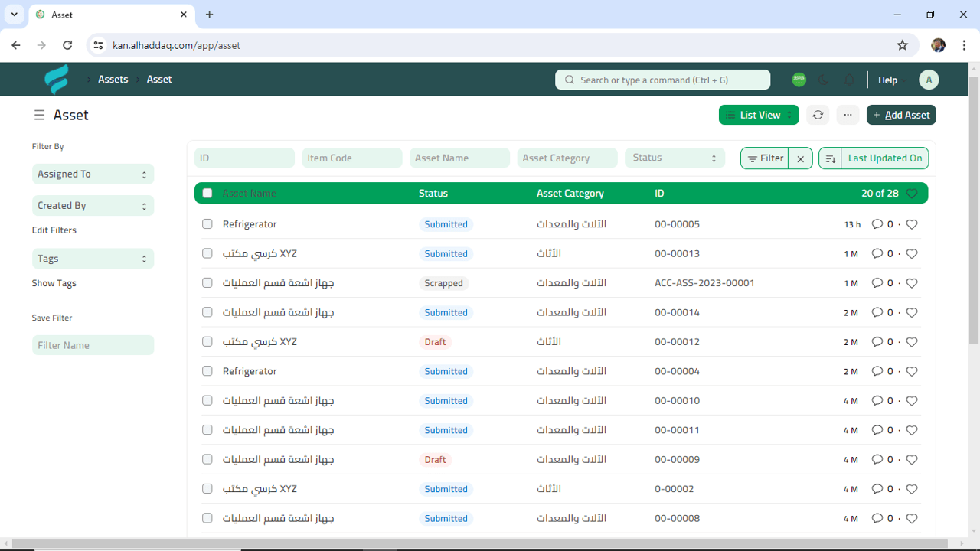Click the language flag icon
Screen dimensions: 980x551
coord(799,80)
